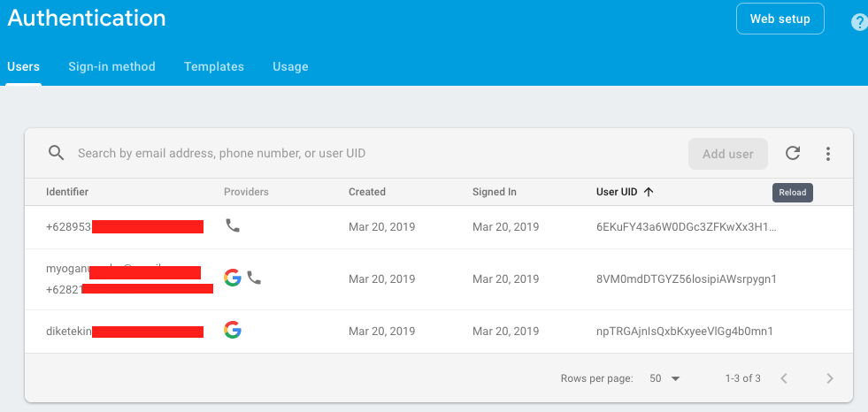This screenshot has width=868, height=412.
Task: Click the Web setup button
Action: pyautogui.click(x=780, y=19)
